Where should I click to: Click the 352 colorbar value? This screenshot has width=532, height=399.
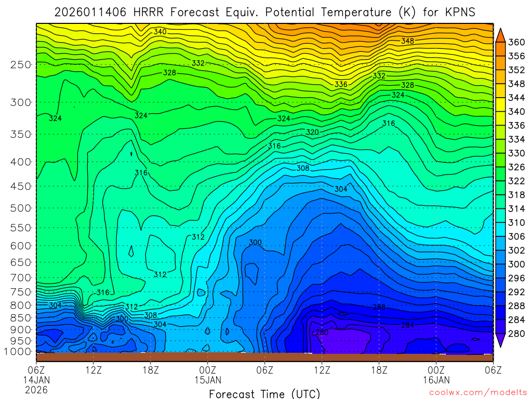(516, 70)
